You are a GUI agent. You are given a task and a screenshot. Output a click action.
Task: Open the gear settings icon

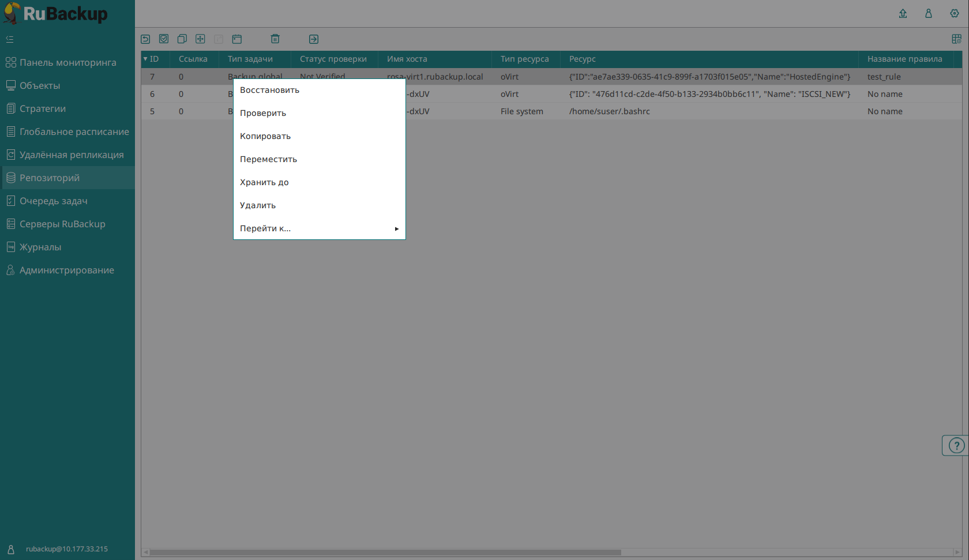[955, 13]
